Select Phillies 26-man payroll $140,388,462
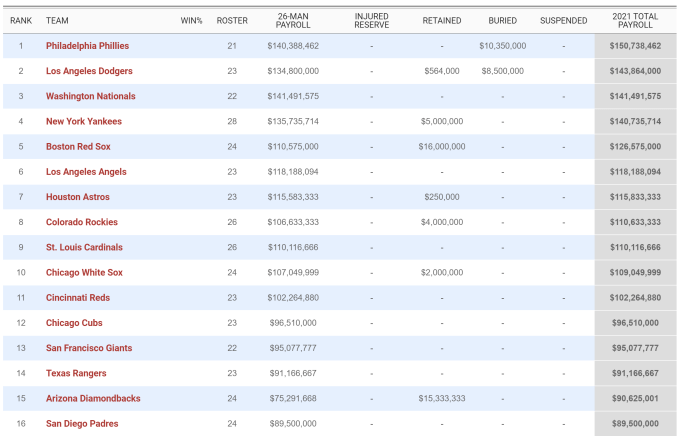This screenshot has height=436, width=678. [x=293, y=46]
